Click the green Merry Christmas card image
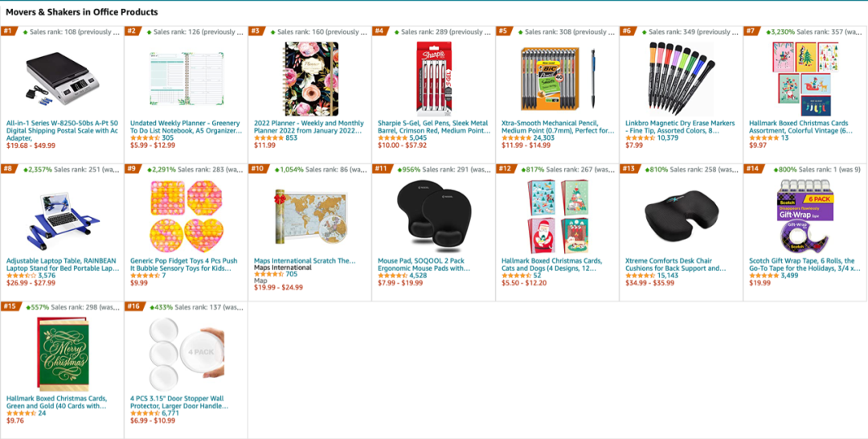Image resolution: width=868 pixels, height=439 pixels. coord(61,352)
